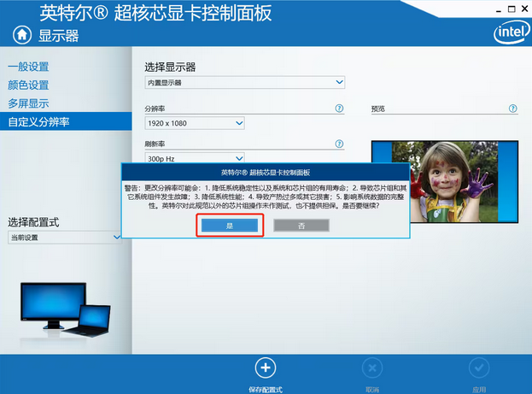This screenshot has width=532, height=394.
Task: Open help for 刷新率 setting
Action: (339, 144)
